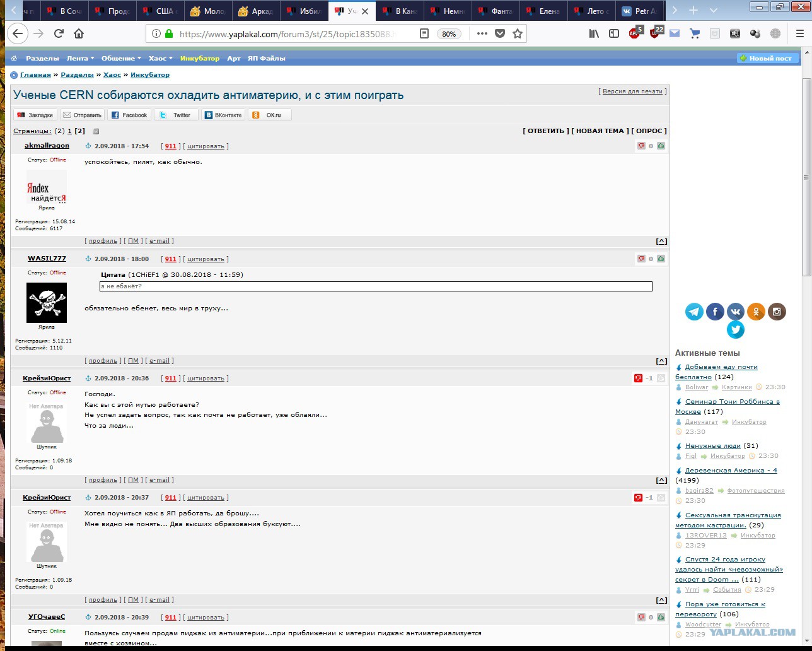Open the Adblock Plus extension icon
The height and width of the screenshot is (651, 812).
pyautogui.click(x=635, y=33)
